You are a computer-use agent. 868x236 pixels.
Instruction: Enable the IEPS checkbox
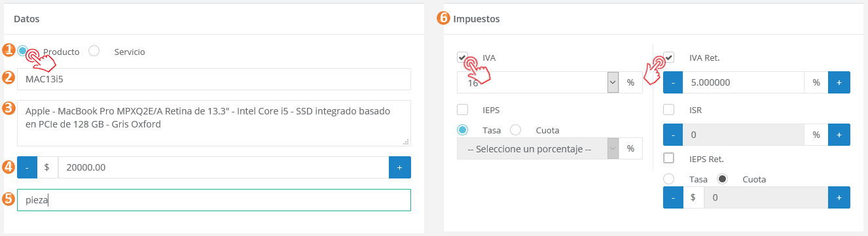tap(462, 109)
